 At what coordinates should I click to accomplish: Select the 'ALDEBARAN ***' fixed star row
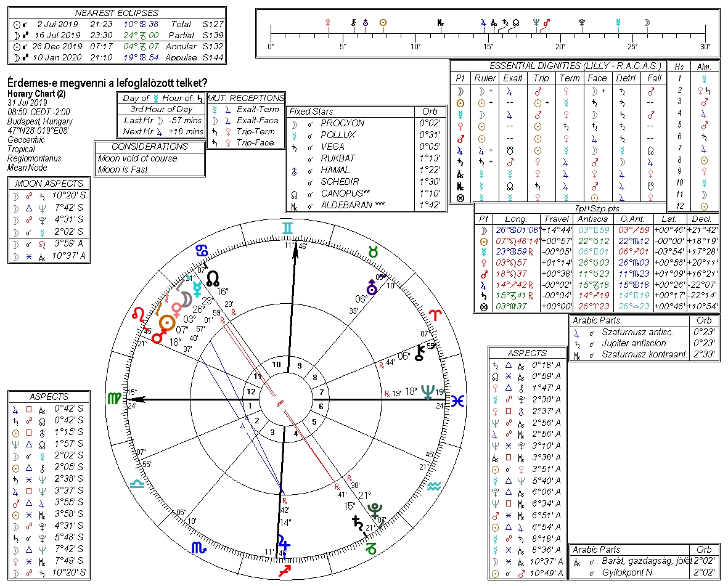(x=366, y=205)
